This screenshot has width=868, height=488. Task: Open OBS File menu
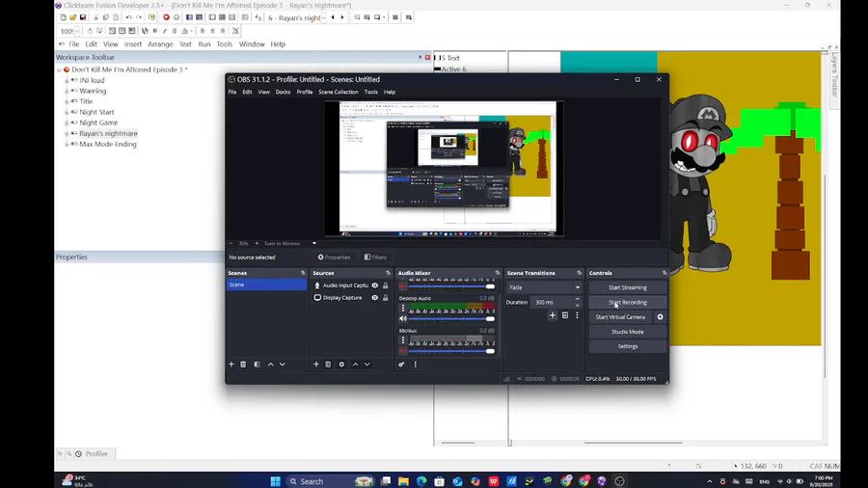click(232, 92)
